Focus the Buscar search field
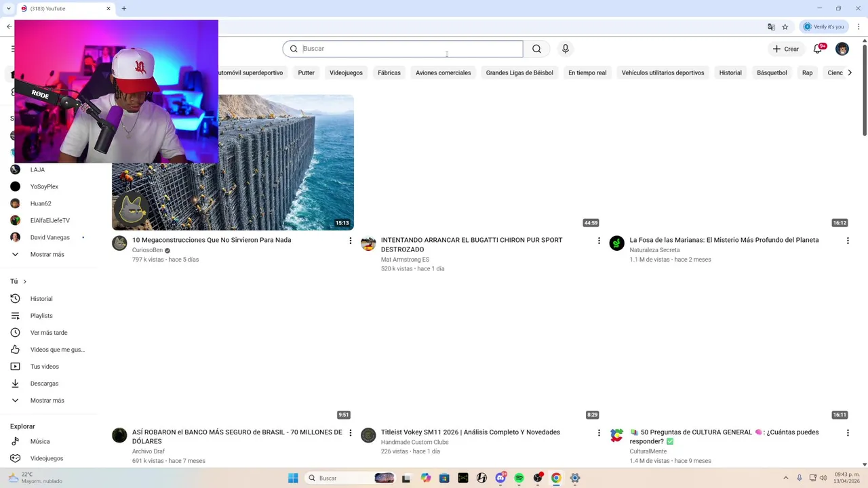868x488 pixels. (403, 49)
